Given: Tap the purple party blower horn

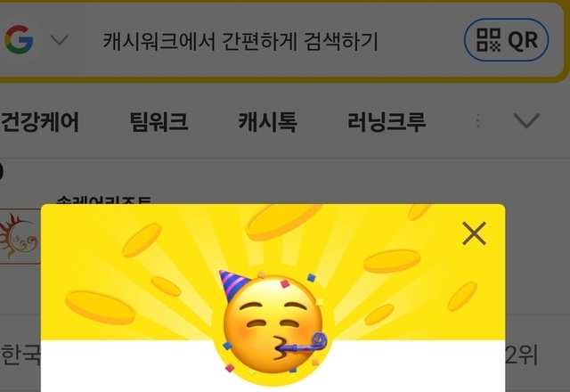Looking at the screenshot, I should click(303, 346).
